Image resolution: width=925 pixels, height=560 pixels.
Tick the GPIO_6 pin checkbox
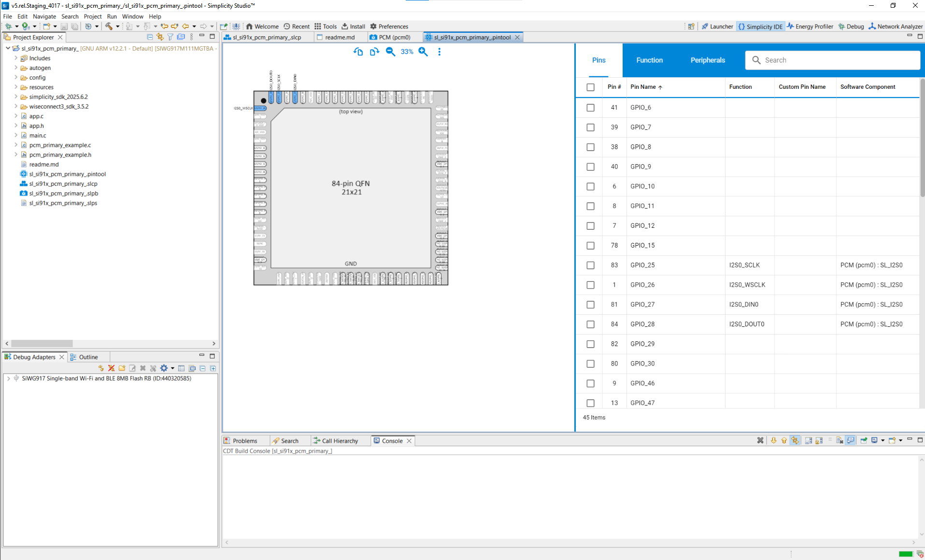pos(590,108)
